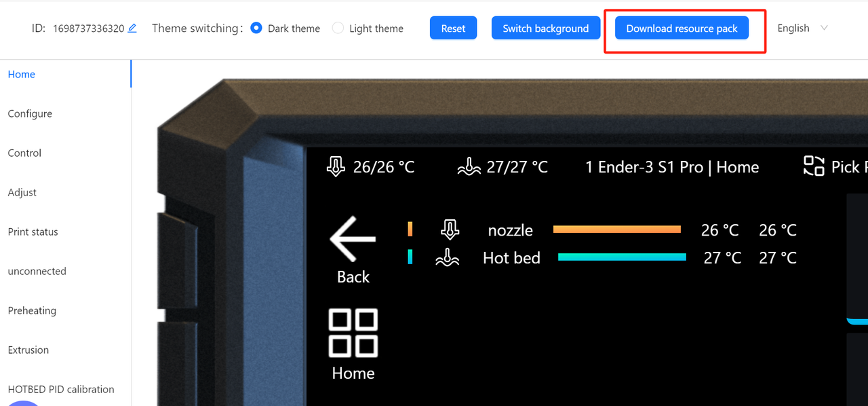Viewport: 868px width, 406px height.
Task: Click the Home grid icon on printer screen
Action: (x=353, y=333)
